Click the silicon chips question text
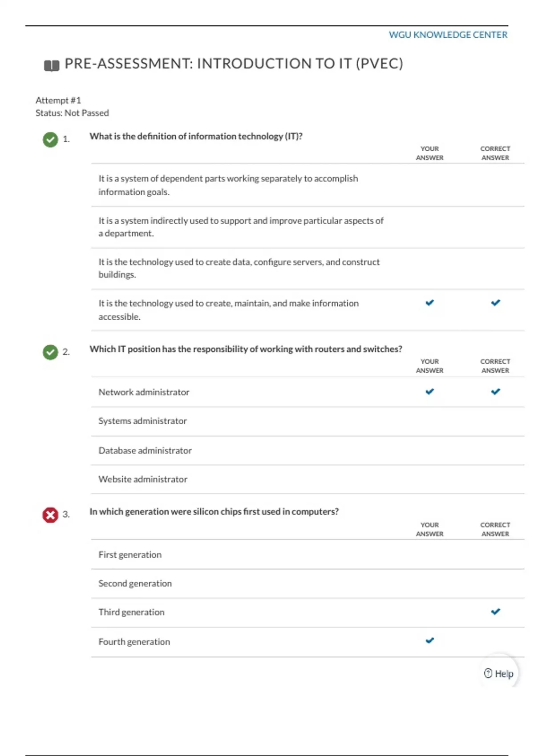 [x=214, y=512]
